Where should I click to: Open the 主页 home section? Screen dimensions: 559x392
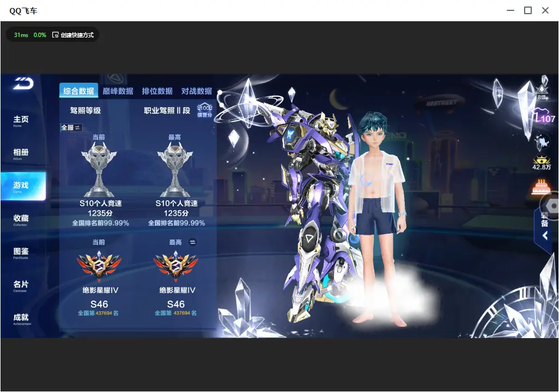21,121
